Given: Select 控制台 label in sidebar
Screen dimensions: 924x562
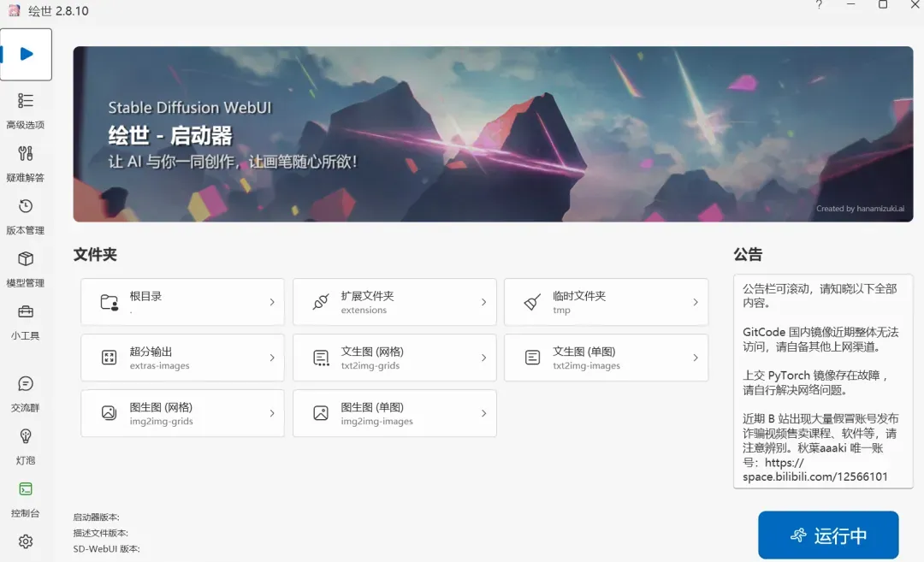Looking at the screenshot, I should pos(26,513).
